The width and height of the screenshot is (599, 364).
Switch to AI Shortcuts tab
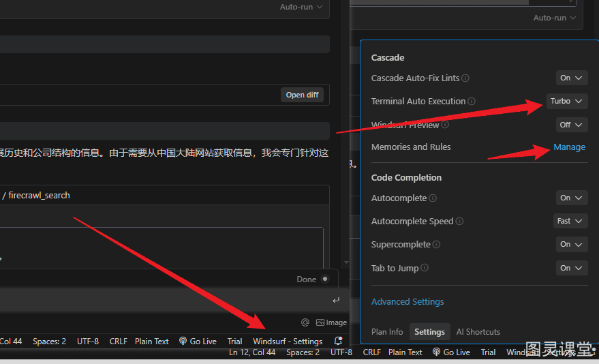pyautogui.click(x=478, y=332)
